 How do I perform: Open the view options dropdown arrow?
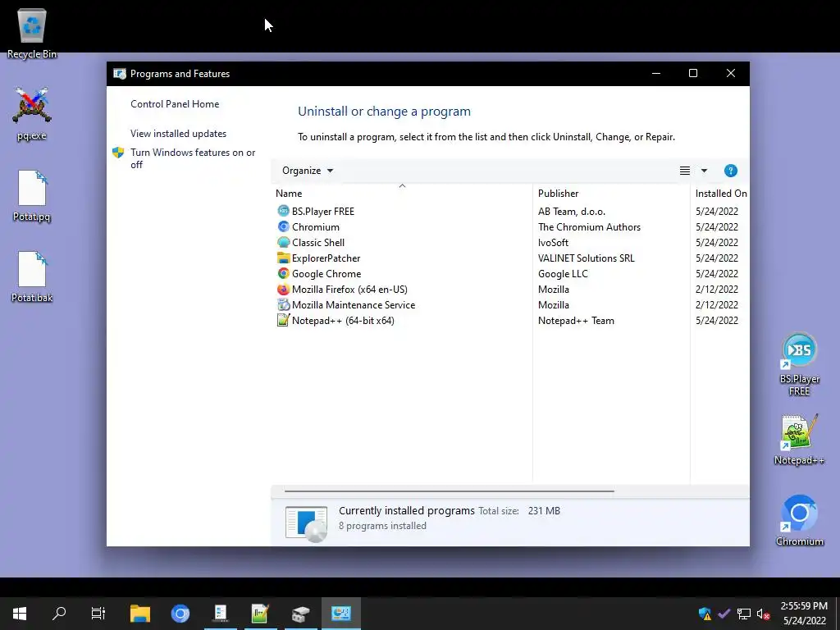[704, 171]
